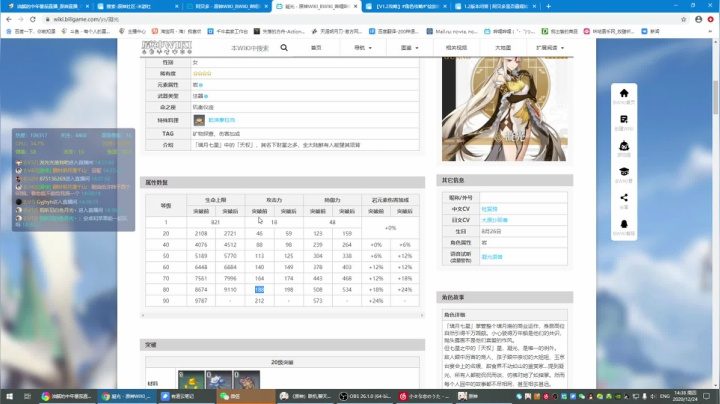Click level 90 attack value 212

259,301
